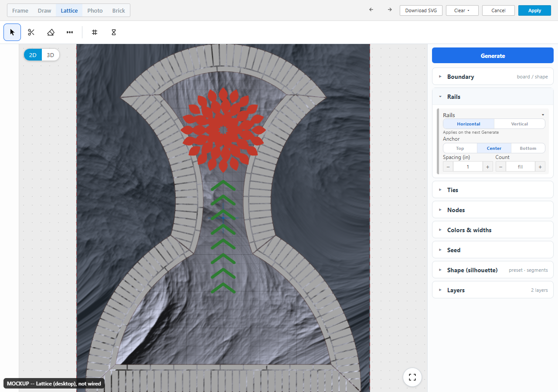Set anchor to Top
The image size is (558, 392).
[460, 149]
